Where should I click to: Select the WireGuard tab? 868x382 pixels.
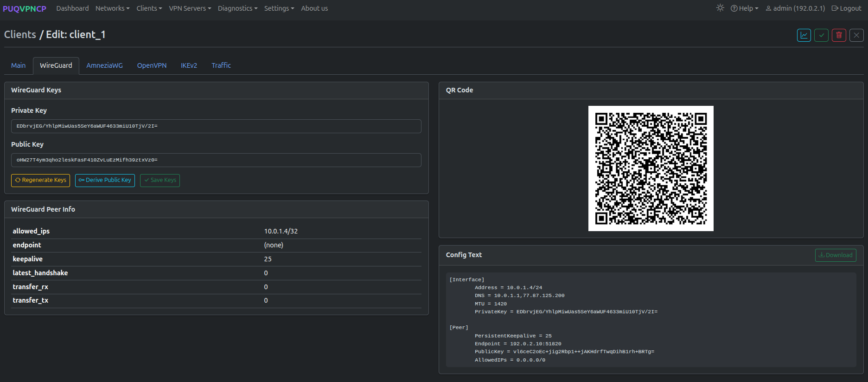tap(56, 65)
